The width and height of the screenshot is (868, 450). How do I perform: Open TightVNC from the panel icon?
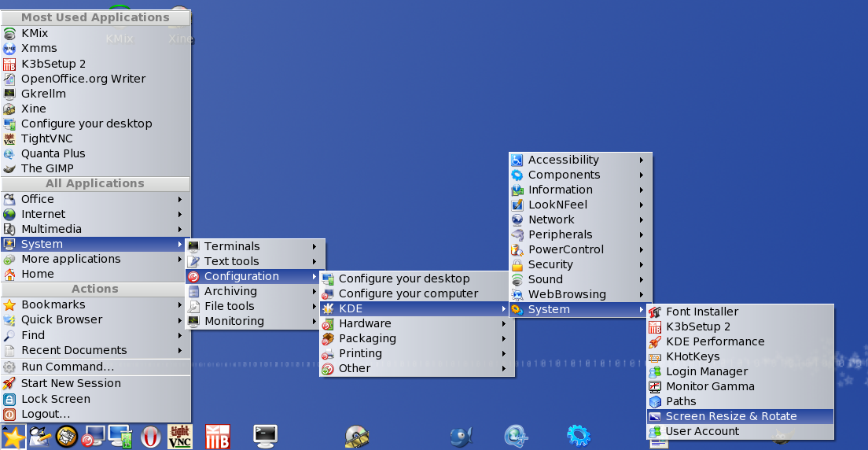[x=180, y=437]
